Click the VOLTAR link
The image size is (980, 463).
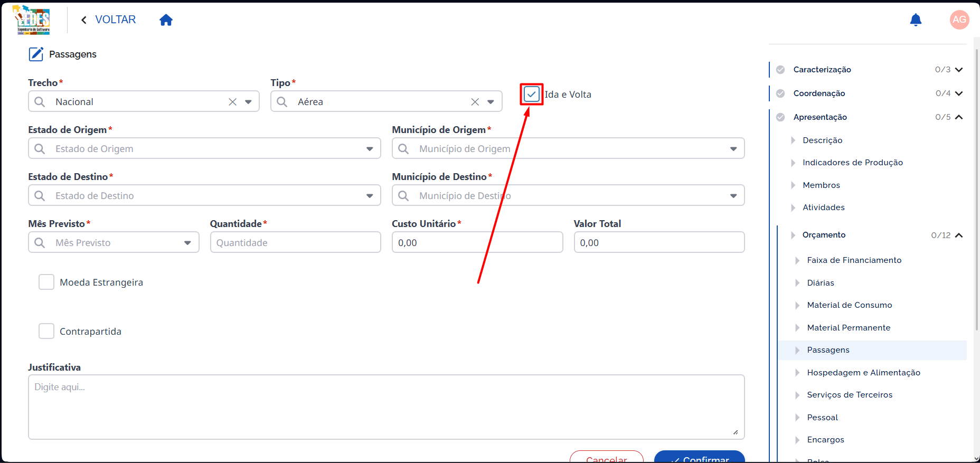click(115, 20)
